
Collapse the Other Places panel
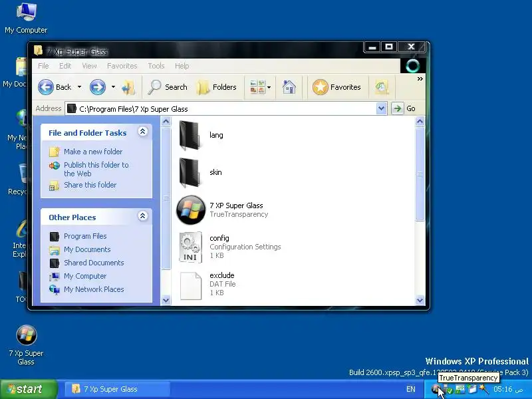143,216
